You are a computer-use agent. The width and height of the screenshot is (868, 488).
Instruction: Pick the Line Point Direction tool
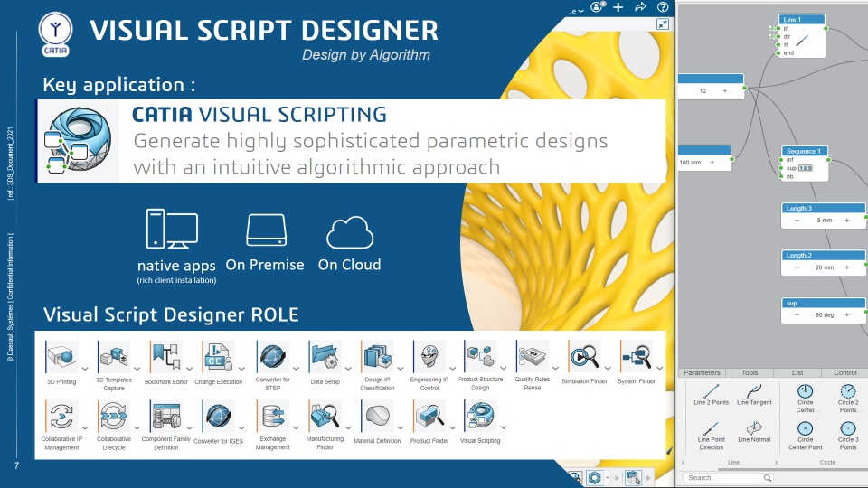[712, 436]
